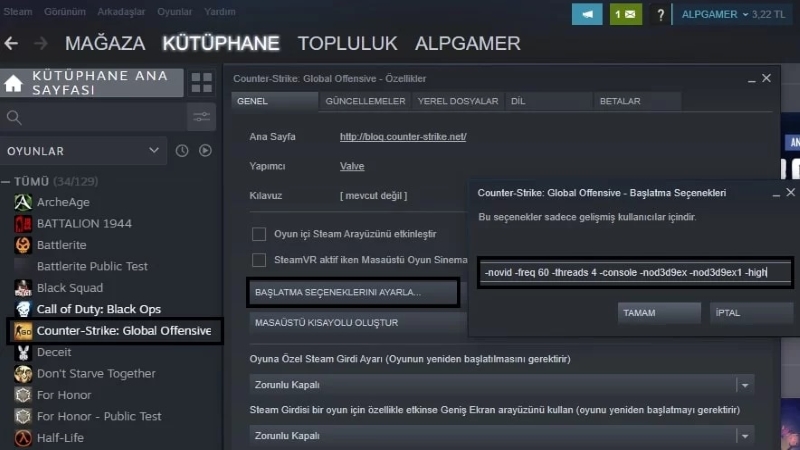Image resolution: width=800 pixels, height=450 pixels.
Task: Select For Honor in the game list
Action: click(64, 395)
